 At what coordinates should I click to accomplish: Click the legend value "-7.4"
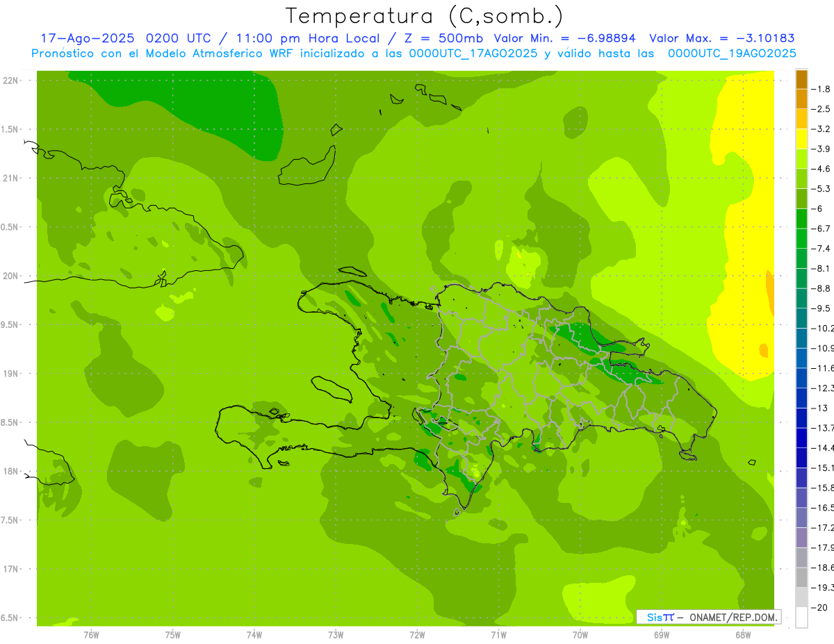pos(821,249)
